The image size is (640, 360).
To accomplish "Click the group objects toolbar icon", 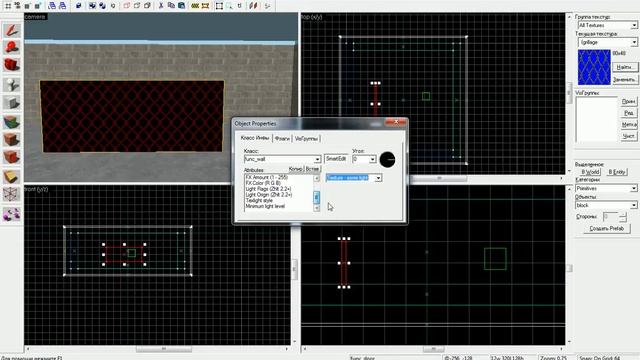I will (92, 6).
